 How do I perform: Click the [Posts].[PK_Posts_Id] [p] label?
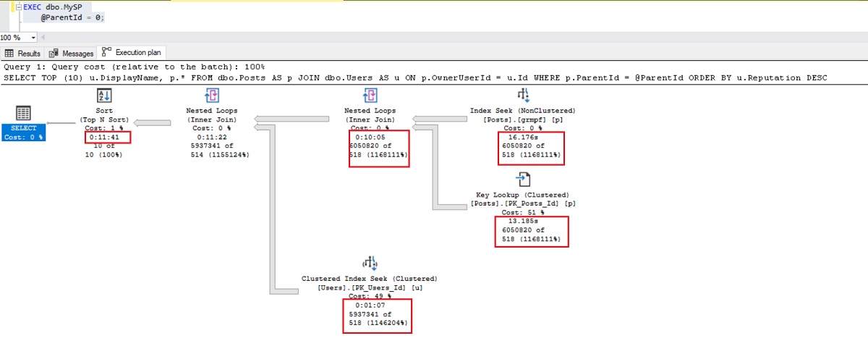(x=523, y=203)
